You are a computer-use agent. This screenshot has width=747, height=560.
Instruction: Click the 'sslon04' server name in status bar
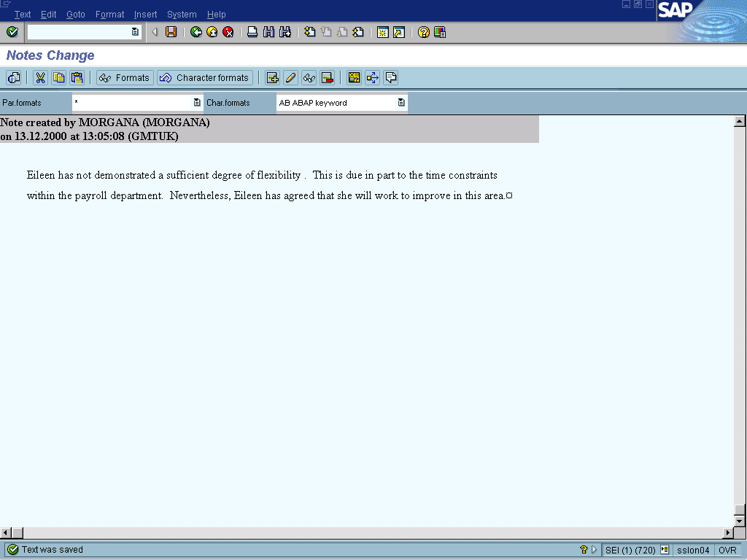[693, 550]
